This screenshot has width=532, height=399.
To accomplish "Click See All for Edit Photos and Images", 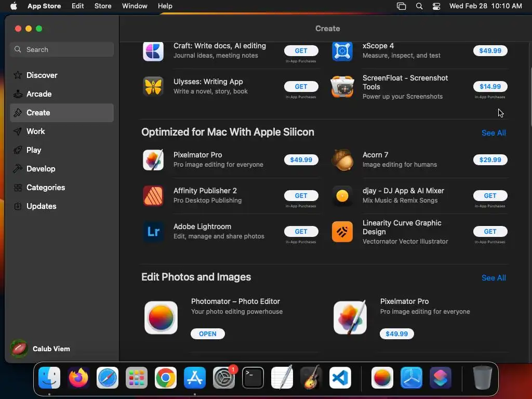I will 494,278.
